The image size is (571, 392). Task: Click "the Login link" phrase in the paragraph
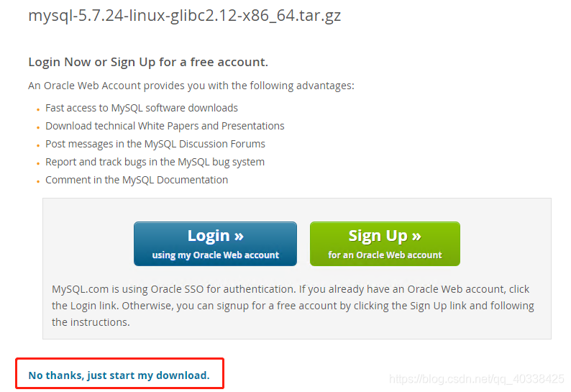85,306
